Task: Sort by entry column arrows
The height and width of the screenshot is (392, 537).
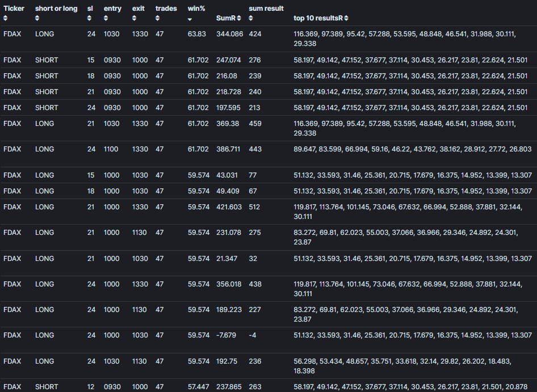Action: pos(106,18)
